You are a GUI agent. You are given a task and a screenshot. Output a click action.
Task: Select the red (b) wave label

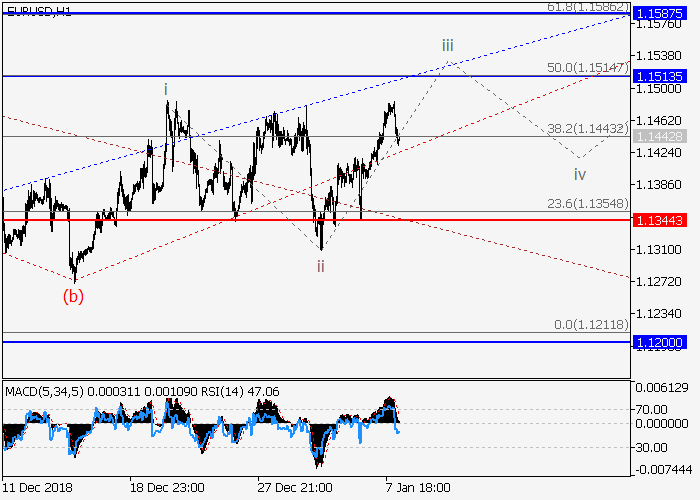point(73,295)
